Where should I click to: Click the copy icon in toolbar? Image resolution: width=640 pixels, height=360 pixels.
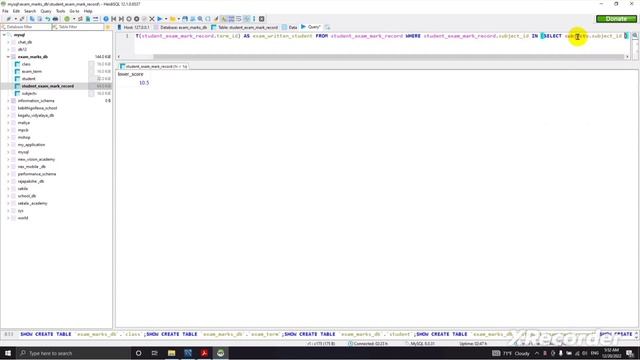tap(32, 19)
